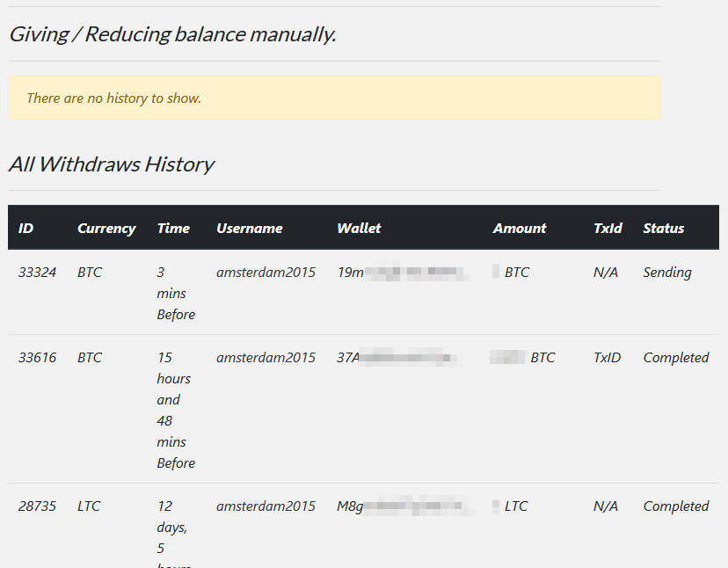Click the Amount column header
The image size is (728, 568).
point(520,229)
